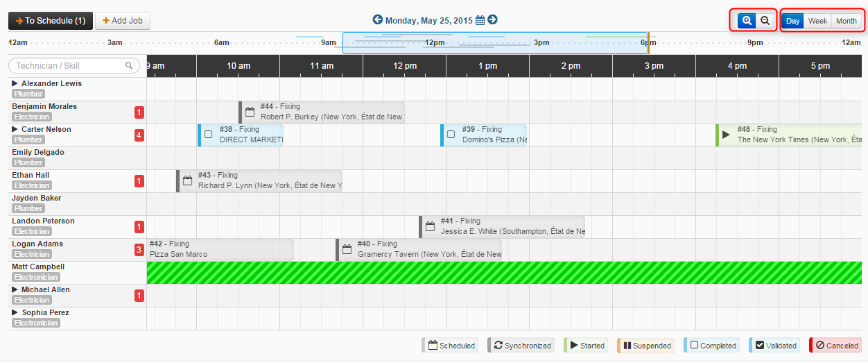Toggle Scheduled status legend filter
868x363 pixels.
pos(451,345)
